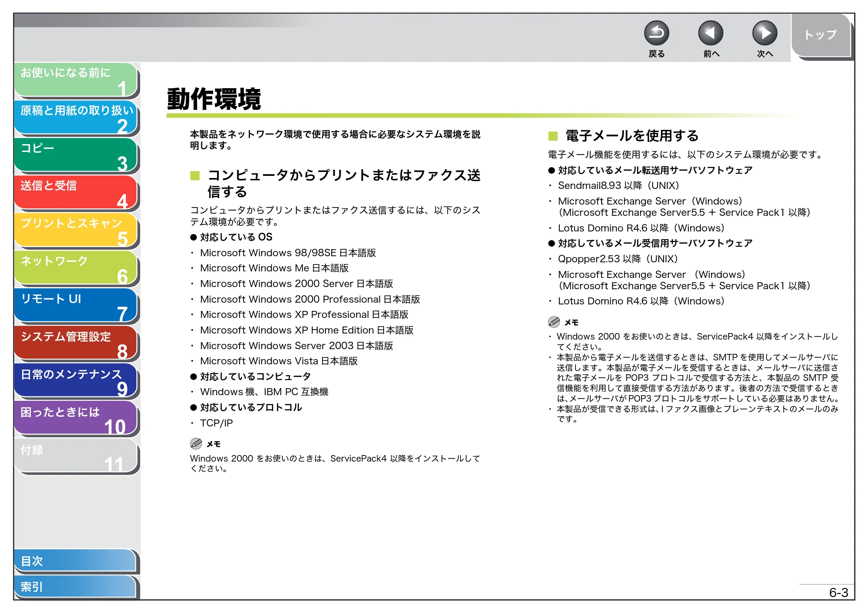The width and height of the screenshot is (868, 614).
Task: Click the line Qpopper2.53 以降（UNIX）
Action: (x=618, y=259)
